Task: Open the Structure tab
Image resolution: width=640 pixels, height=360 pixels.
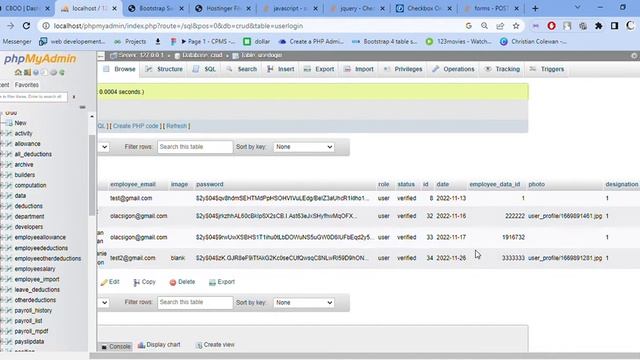Action: [164, 69]
